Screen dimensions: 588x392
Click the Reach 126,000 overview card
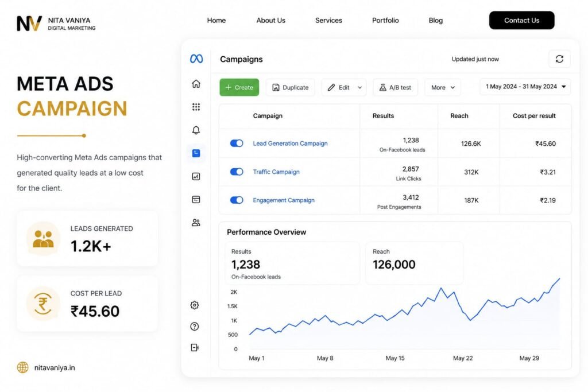415,263
